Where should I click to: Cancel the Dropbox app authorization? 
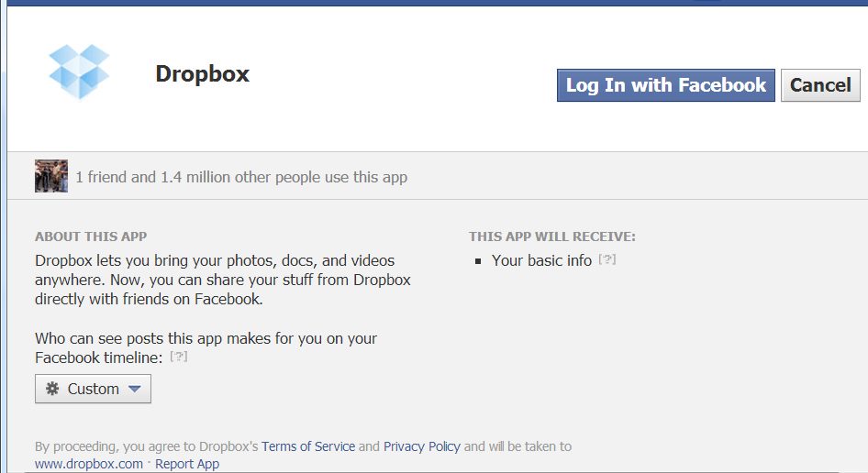pos(820,85)
